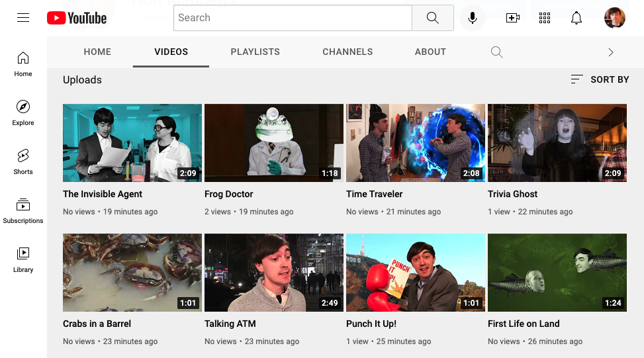This screenshot has height=358, width=644.
Task: Open the Create video icon
Action: point(513,18)
